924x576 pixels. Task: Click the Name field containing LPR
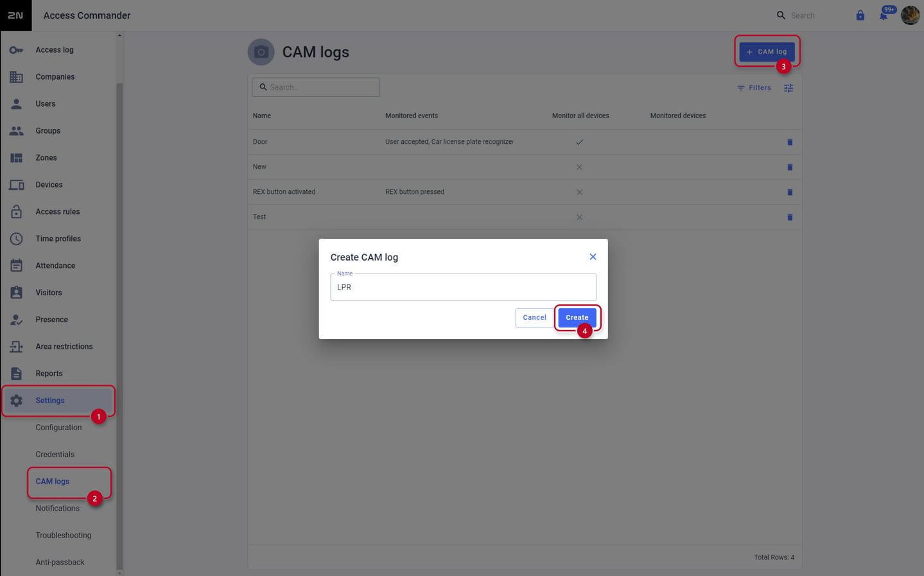coord(463,287)
